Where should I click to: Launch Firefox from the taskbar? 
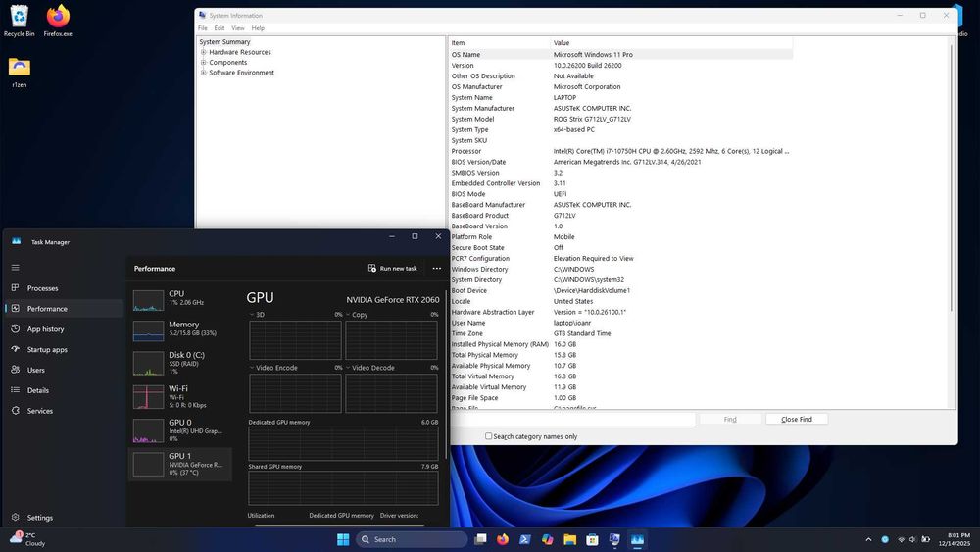pos(503,539)
